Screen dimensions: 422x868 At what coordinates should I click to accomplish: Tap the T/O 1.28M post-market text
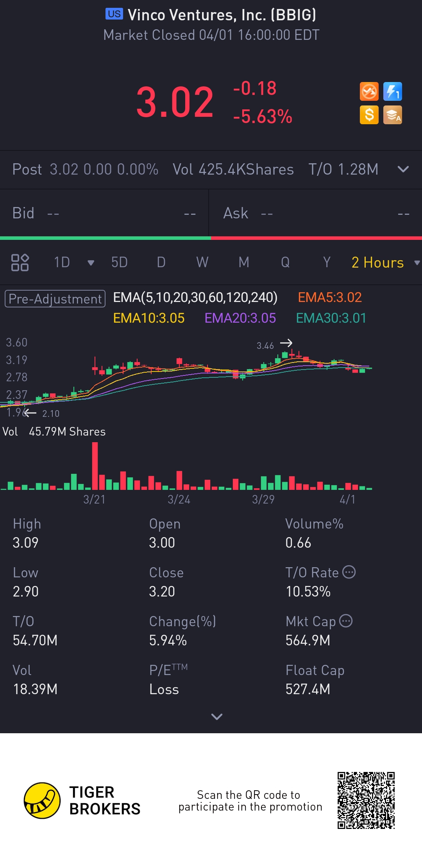[x=343, y=170]
